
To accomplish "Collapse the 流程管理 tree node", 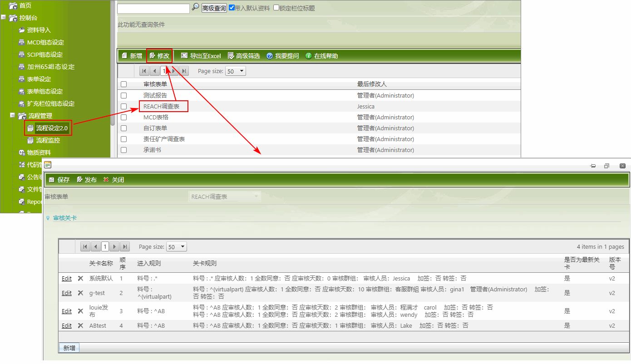I will pyautogui.click(x=13, y=116).
